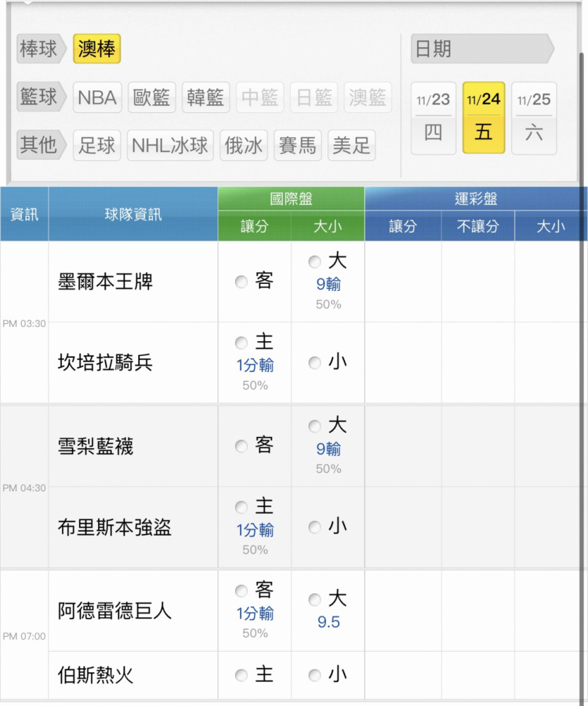588x706 pixels.
Task: Click team name 墨爾本王牌
Action: (105, 282)
